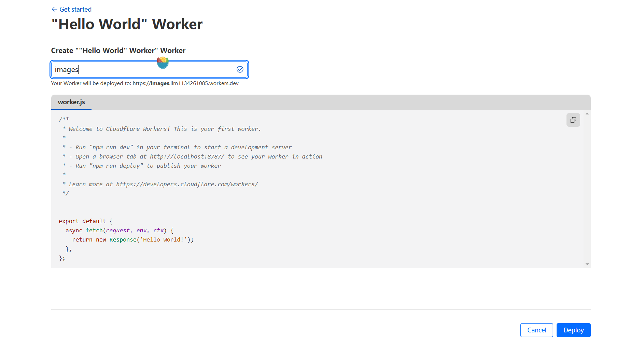This screenshot has width=644, height=357.
Task: Click the back arrow beside Get started
Action: (x=54, y=9)
